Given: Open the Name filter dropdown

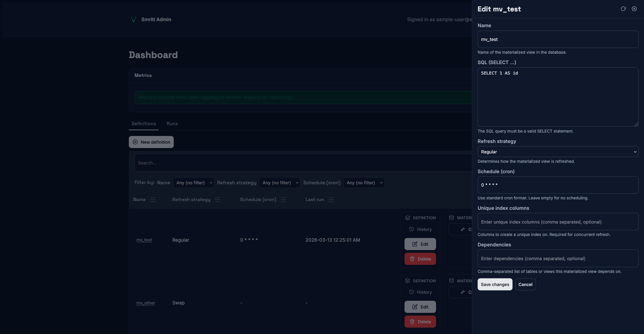Looking at the screenshot, I should (x=194, y=183).
